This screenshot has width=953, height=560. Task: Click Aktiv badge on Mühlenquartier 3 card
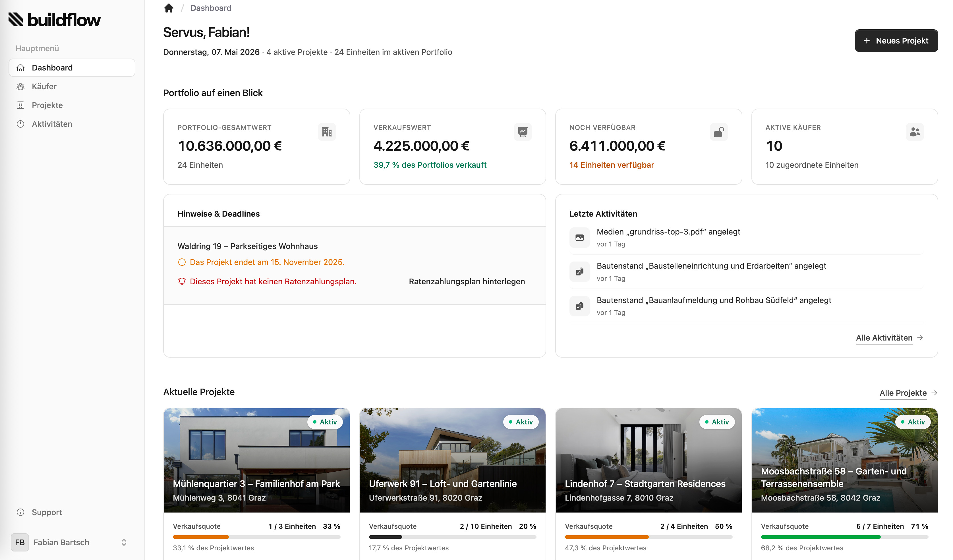pos(325,422)
